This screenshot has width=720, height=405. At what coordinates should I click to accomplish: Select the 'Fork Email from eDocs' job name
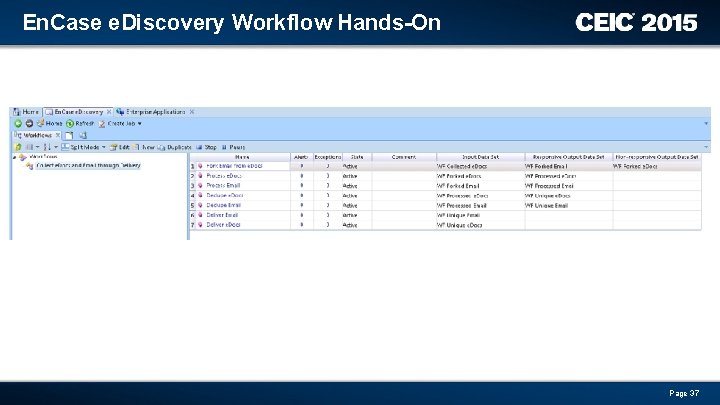click(x=234, y=166)
